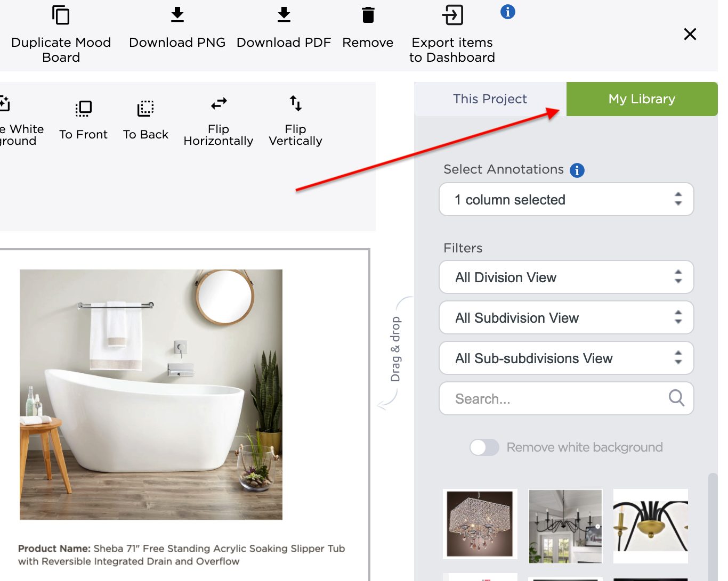Open the All Sub-subdivisions View dropdown
This screenshot has height=581, width=728.
pos(567,358)
